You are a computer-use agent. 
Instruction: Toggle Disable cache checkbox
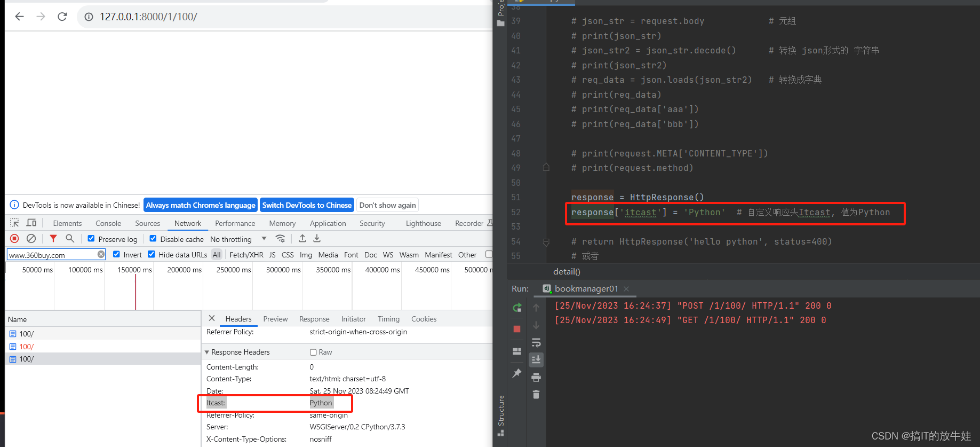point(153,239)
